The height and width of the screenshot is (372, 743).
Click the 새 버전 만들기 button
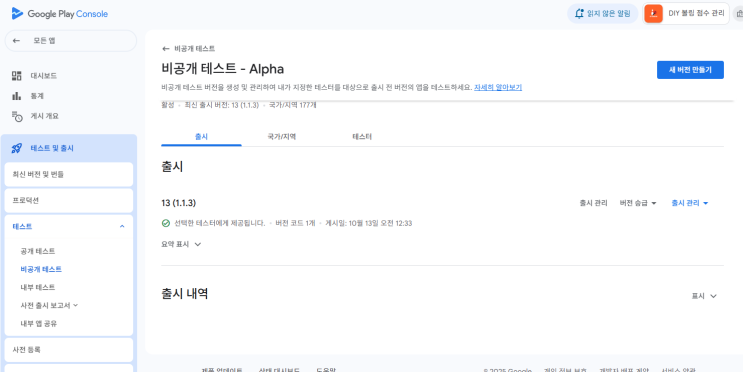coord(690,70)
